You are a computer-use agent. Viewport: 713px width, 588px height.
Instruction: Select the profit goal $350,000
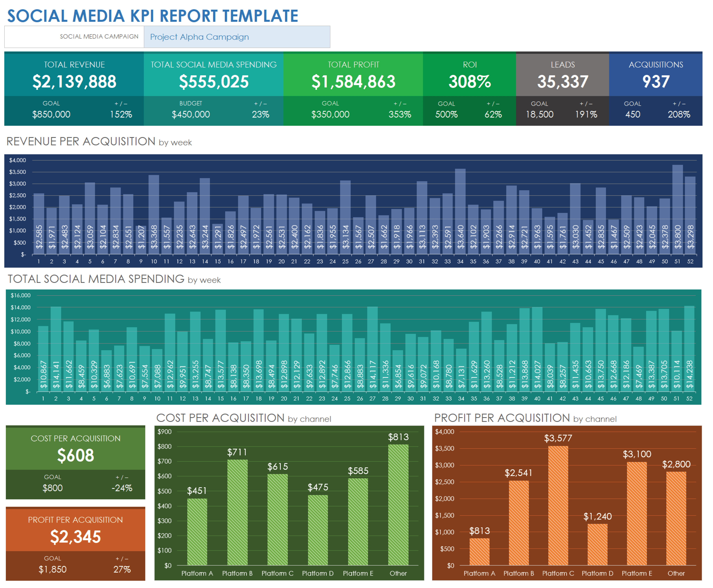pos(330,115)
